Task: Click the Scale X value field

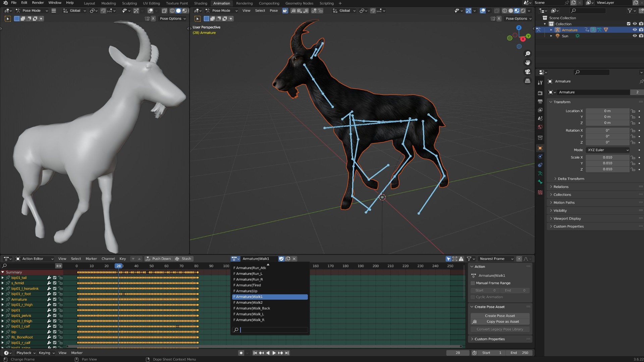Action: [x=607, y=158]
